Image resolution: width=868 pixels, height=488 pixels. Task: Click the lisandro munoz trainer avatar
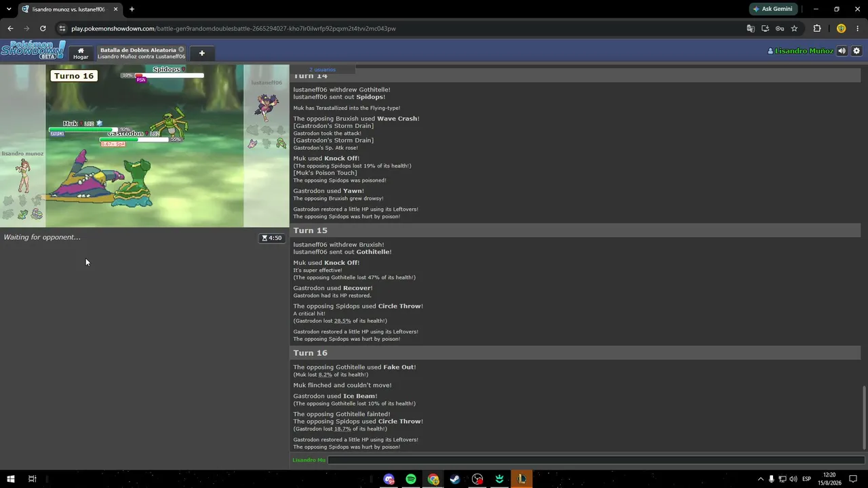coord(22,176)
